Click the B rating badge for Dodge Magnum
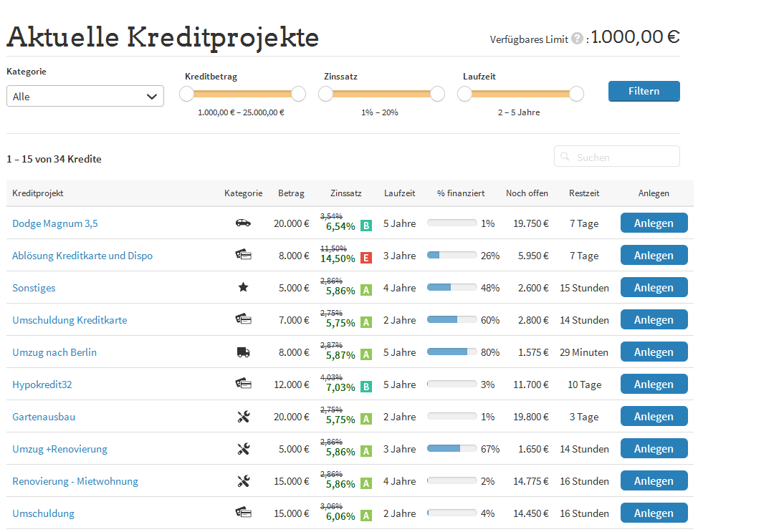Viewport: 779px width, 532px height. pos(366,226)
